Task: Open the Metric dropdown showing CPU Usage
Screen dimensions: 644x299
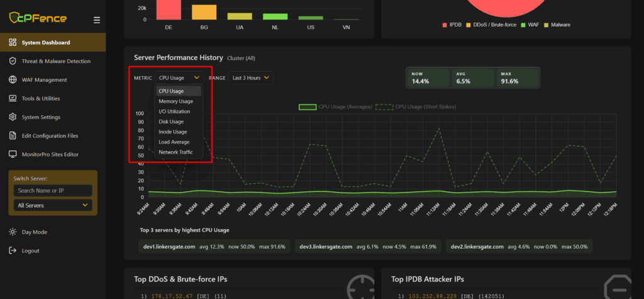Action: [x=179, y=78]
